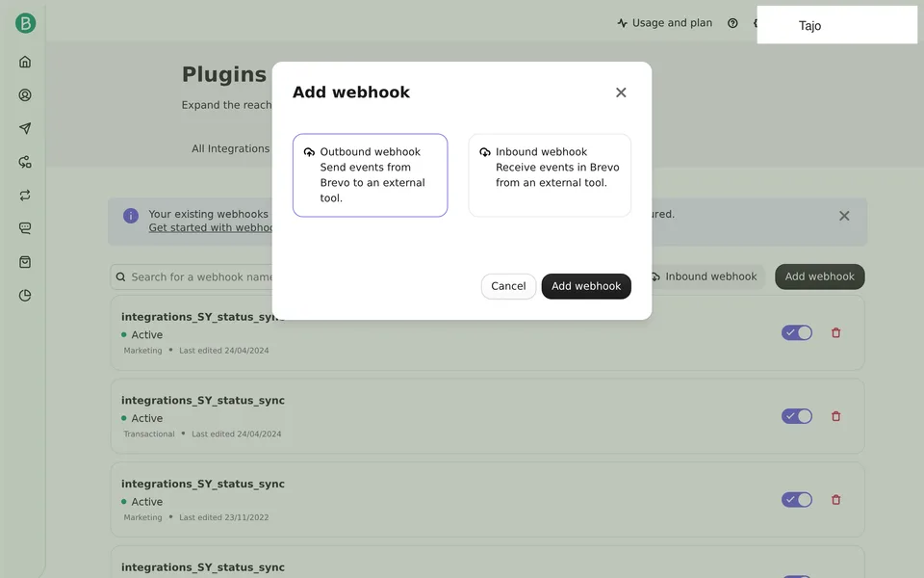Confirm with the dialog's Add webhook button
The height and width of the screenshot is (578, 924).
pos(586,286)
